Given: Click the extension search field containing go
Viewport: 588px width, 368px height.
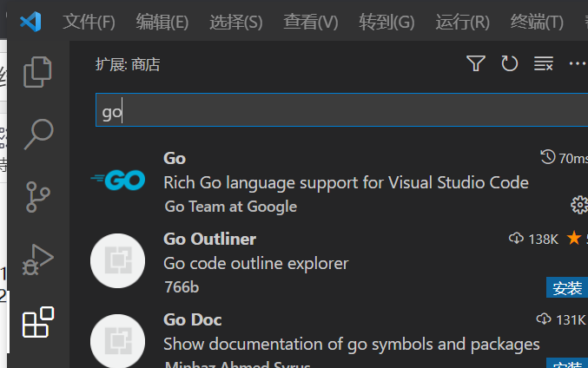Looking at the screenshot, I should pos(341,110).
